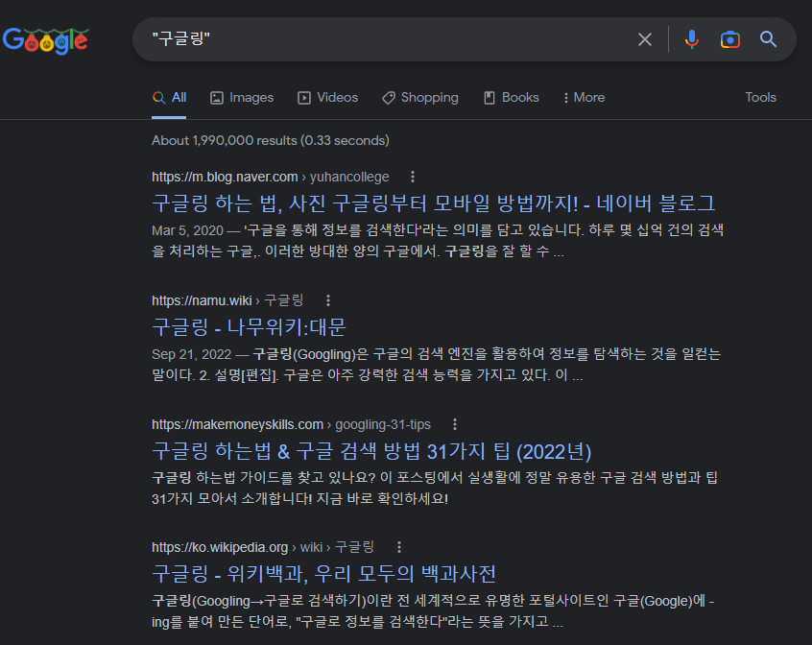Click the Sep 21, 2022 snippet date
The width and height of the screenshot is (812, 645).
[x=192, y=354]
